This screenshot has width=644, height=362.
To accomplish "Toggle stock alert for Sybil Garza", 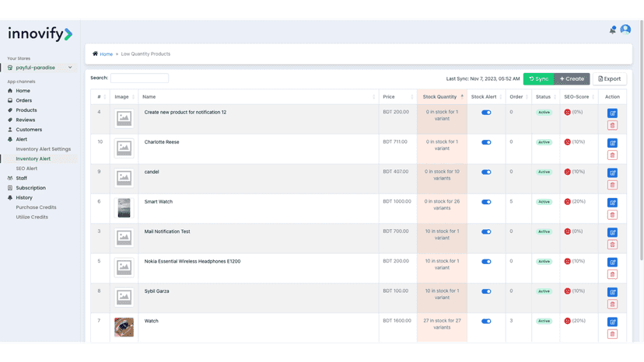I will (x=486, y=291).
